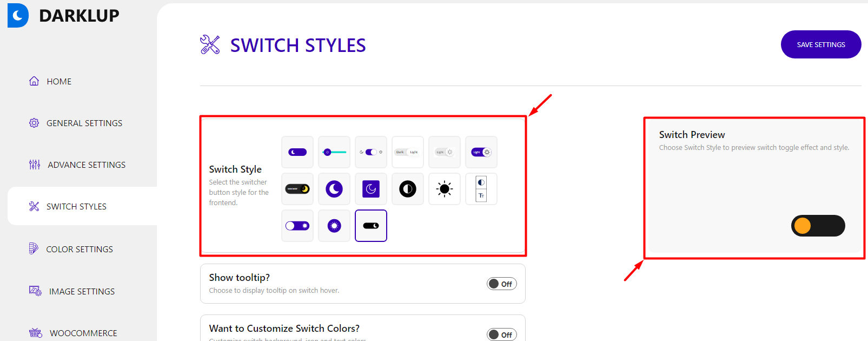Navigate to Color Settings

pos(79,250)
